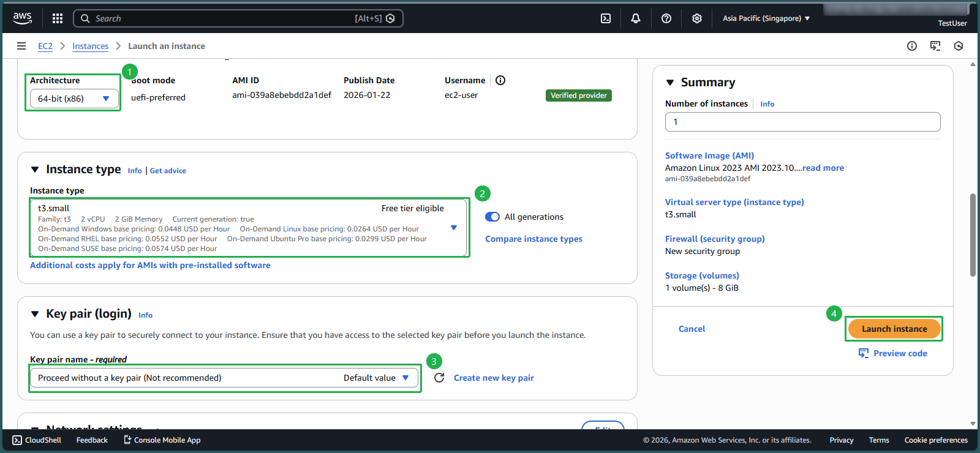Click the 2026-01-22 publish date value

(367, 95)
